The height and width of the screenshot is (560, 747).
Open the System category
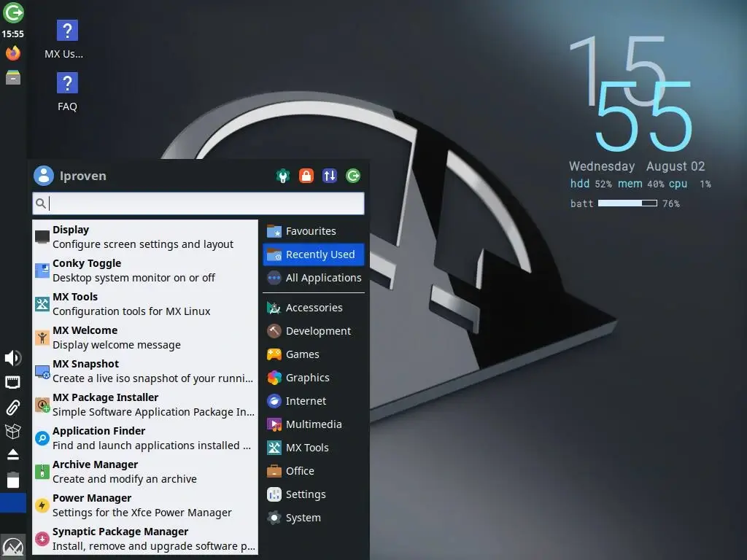(x=314, y=518)
